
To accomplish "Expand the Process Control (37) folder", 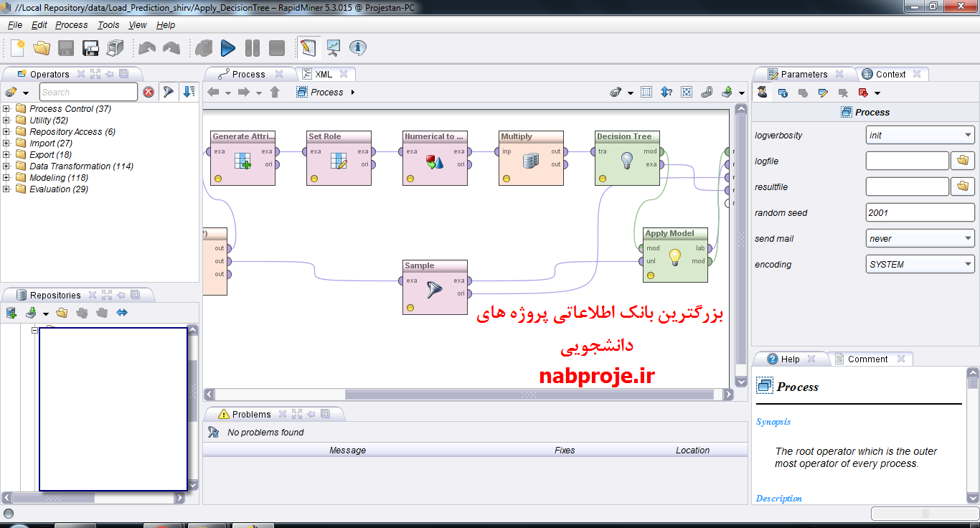I will coord(6,109).
